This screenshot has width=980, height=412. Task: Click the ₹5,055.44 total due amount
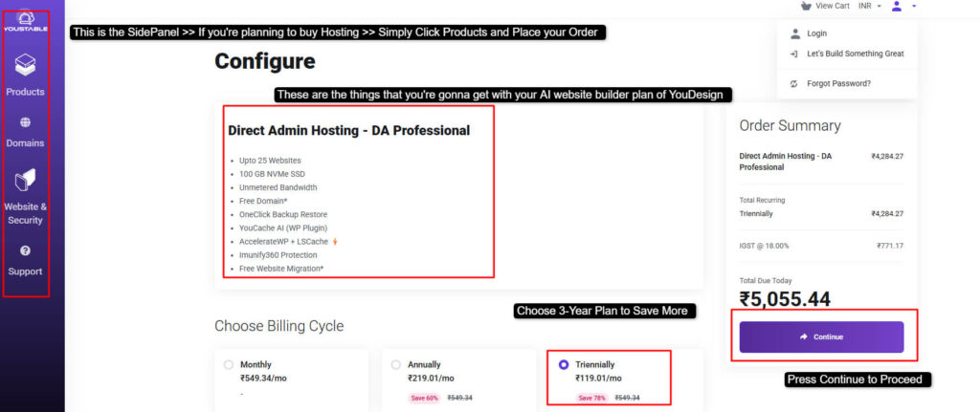coord(785,299)
